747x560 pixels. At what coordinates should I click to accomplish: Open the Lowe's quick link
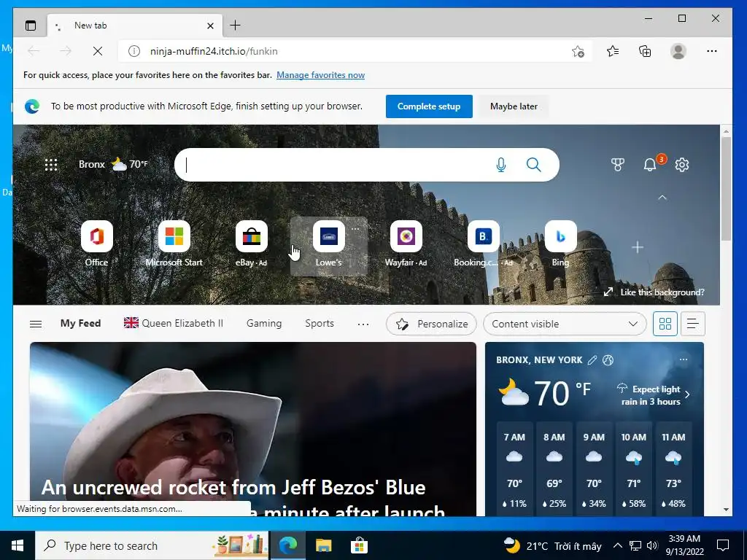pyautogui.click(x=329, y=246)
